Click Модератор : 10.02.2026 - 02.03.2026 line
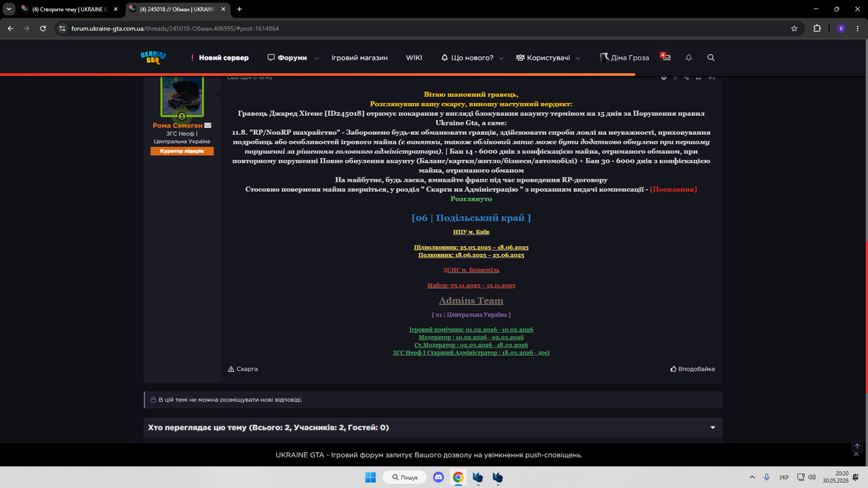This screenshot has height=488, width=868. 471,337
